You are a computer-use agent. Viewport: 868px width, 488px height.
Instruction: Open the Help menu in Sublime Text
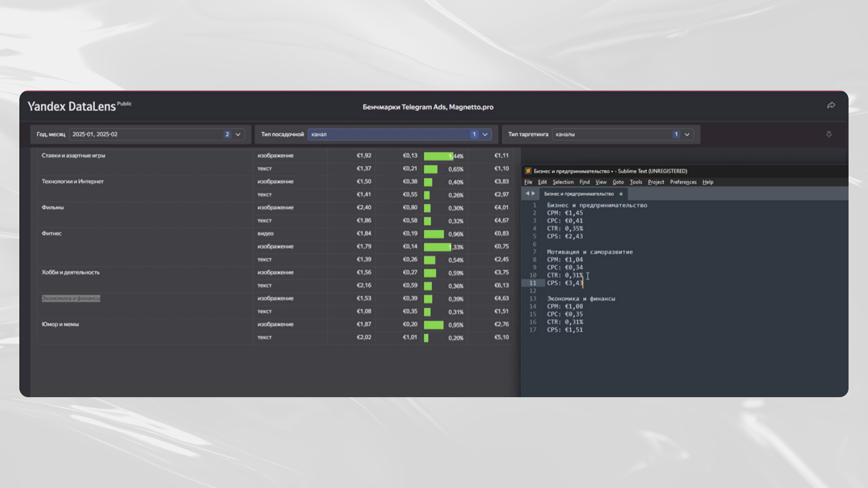pyautogui.click(x=708, y=182)
